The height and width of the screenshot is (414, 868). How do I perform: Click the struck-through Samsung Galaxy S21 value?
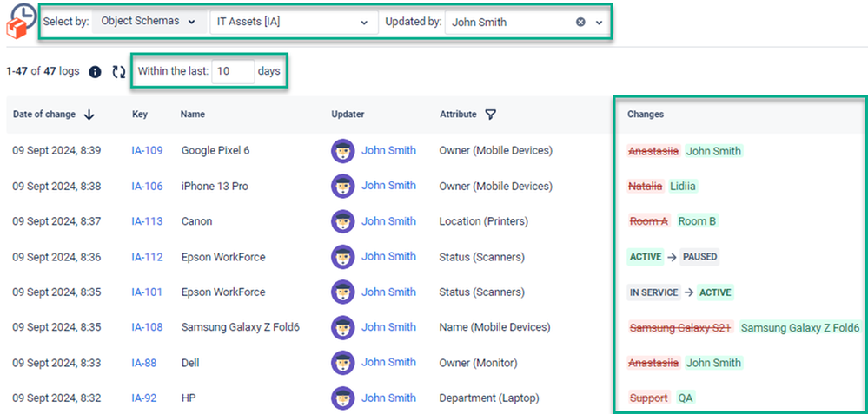coord(680,328)
